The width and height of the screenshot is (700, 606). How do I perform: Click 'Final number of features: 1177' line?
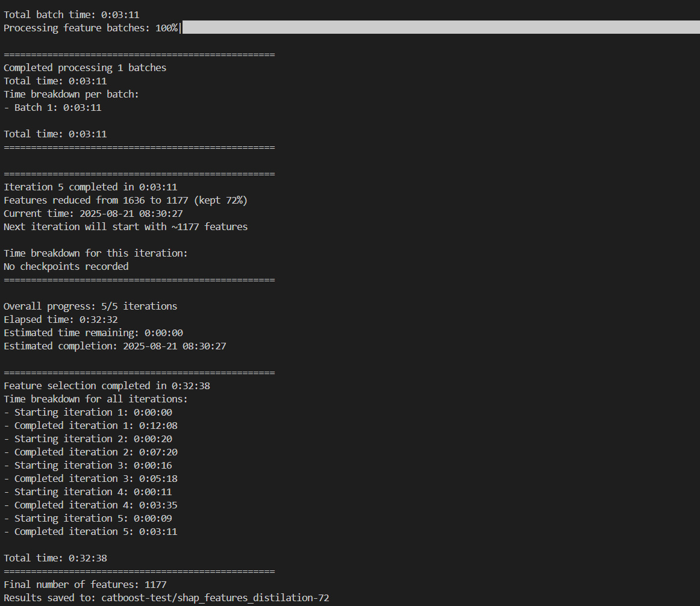(x=85, y=584)
